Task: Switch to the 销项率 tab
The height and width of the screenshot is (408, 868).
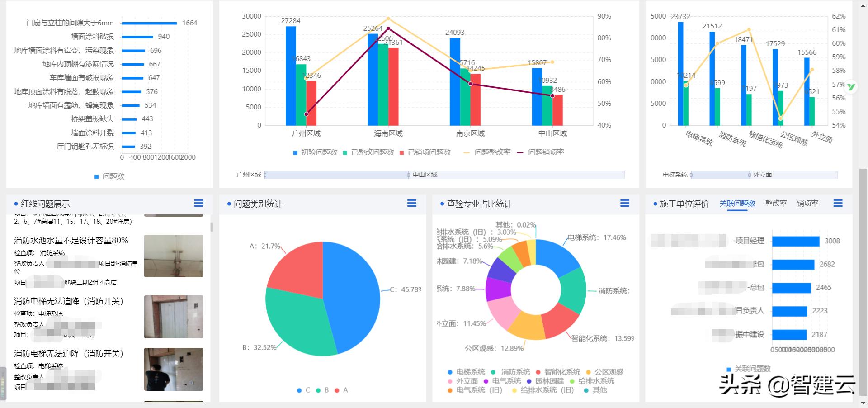Action: (x=807, y=203)
